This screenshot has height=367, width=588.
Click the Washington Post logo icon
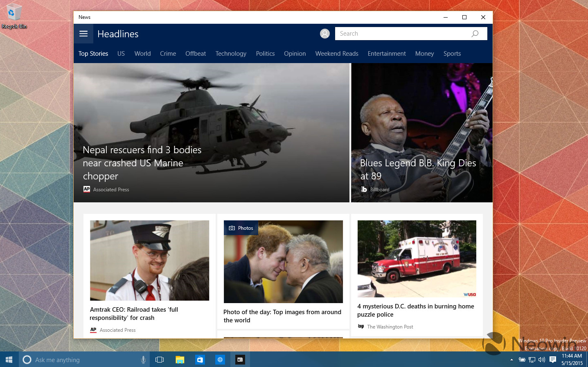point(361,326)
